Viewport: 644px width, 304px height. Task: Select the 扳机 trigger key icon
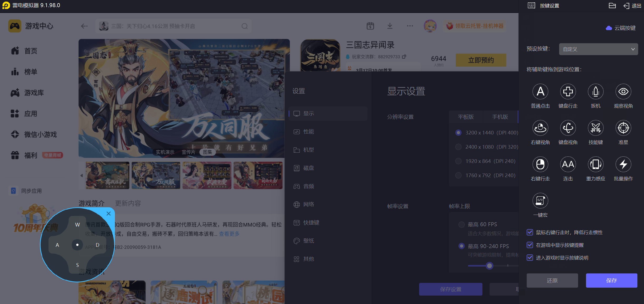(595, 92)
